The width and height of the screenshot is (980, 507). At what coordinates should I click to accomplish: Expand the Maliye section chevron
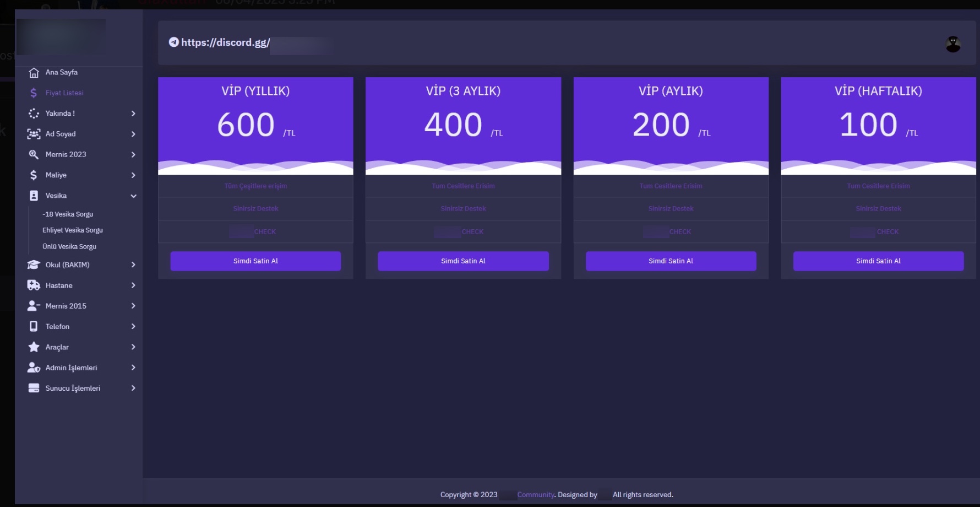(x=133, y=175)
